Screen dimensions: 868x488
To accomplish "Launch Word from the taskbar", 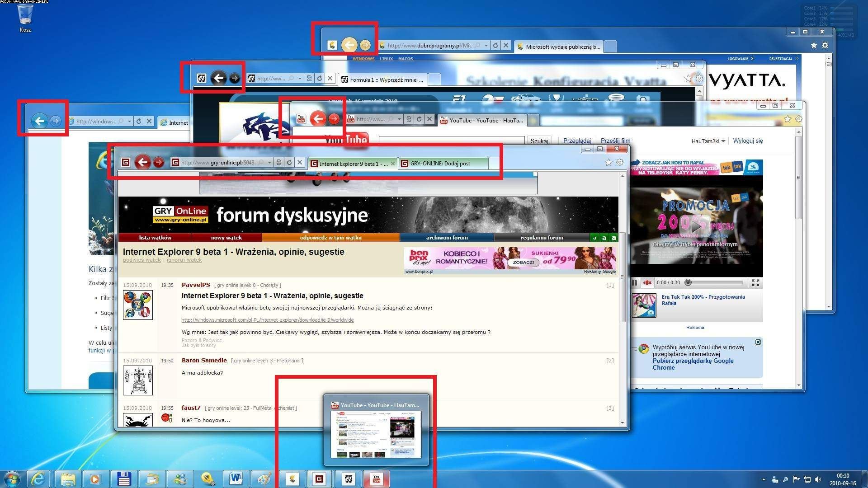I will tap(236, 479).
